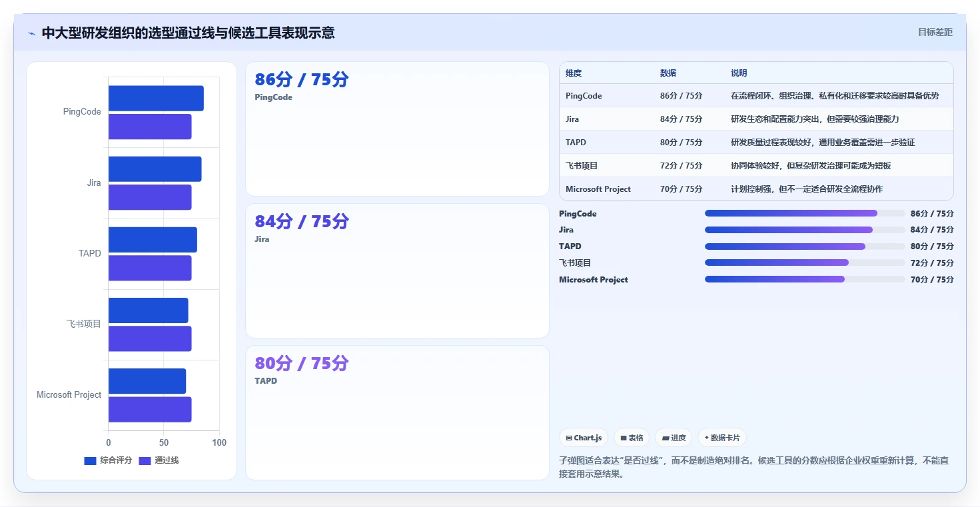
Task: Click the table cell reading 70分 / 75分
Action: coord(682,189)
